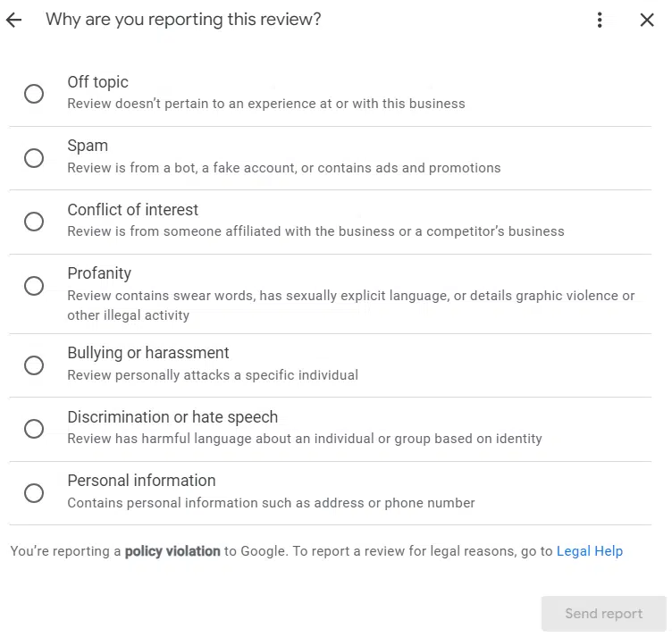Viewport: 672px width, 637px height.
Task: Pick the Conflict of interest radio circle
Action: pos(34,222)
